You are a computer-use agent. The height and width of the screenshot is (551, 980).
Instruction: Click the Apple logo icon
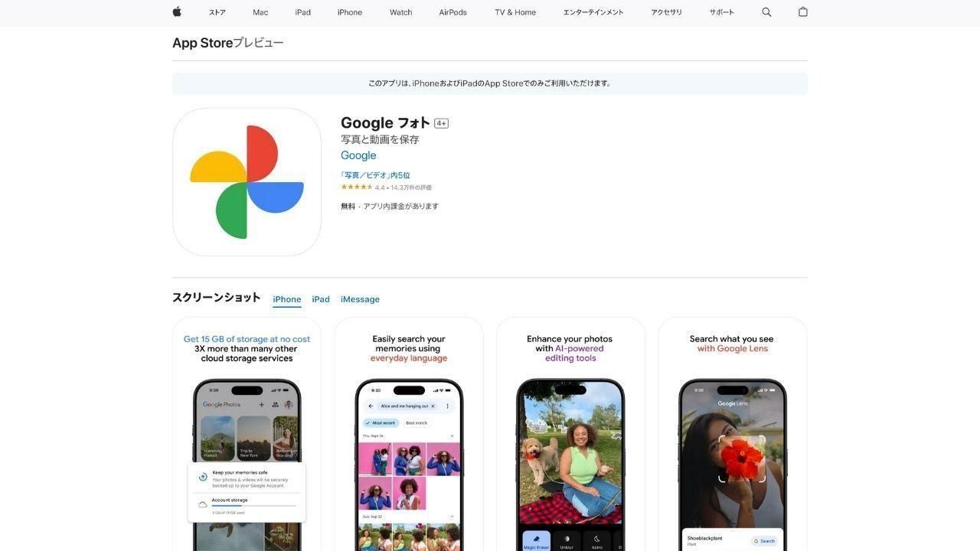[177, 11]
